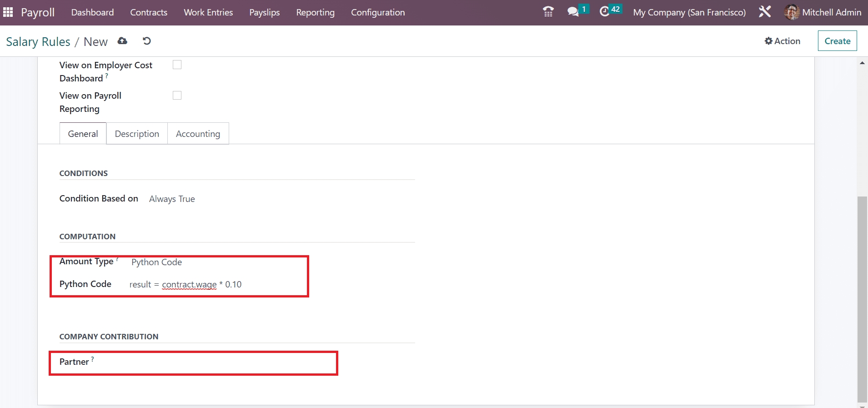868x408 pixels.
Task: Open the apps grid menu icon
Action: (x=8, y=12)
